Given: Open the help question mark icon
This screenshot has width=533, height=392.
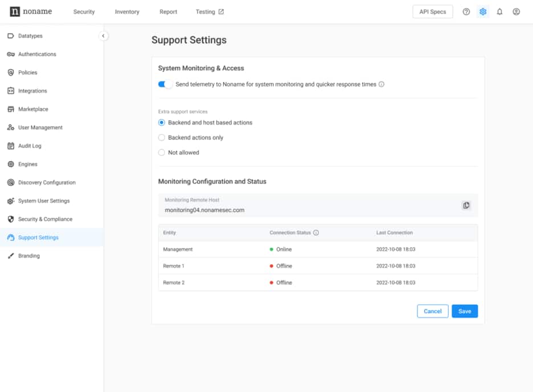Looking at the screenshot, I should [466, 12].
